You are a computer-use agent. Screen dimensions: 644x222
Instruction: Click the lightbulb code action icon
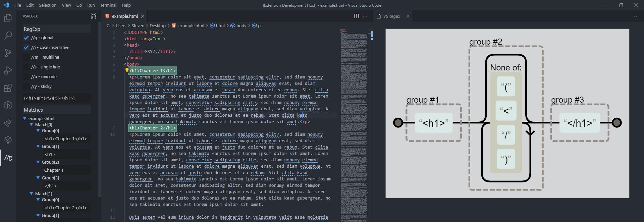coord(127,70)
